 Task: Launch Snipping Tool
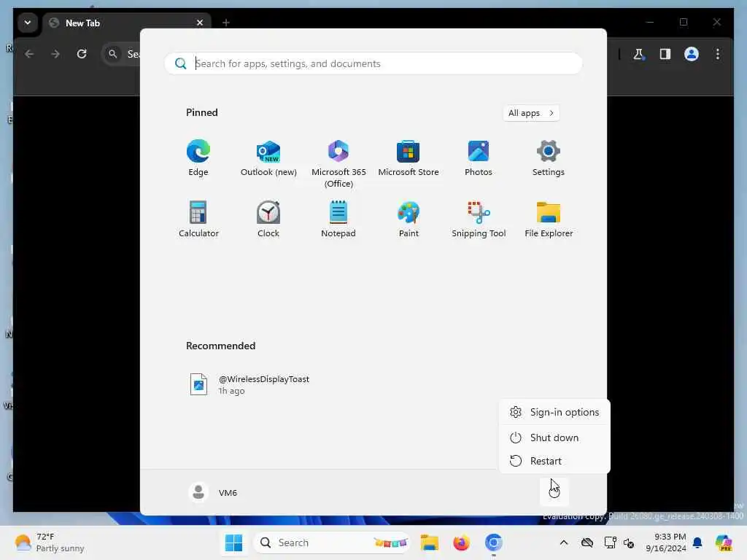[479, 219]
